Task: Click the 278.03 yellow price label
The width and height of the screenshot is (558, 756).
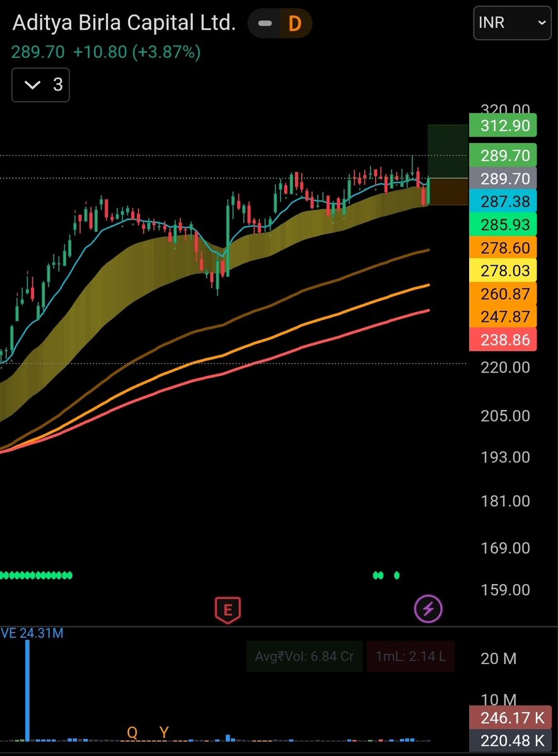Action: tap(503, 270)
